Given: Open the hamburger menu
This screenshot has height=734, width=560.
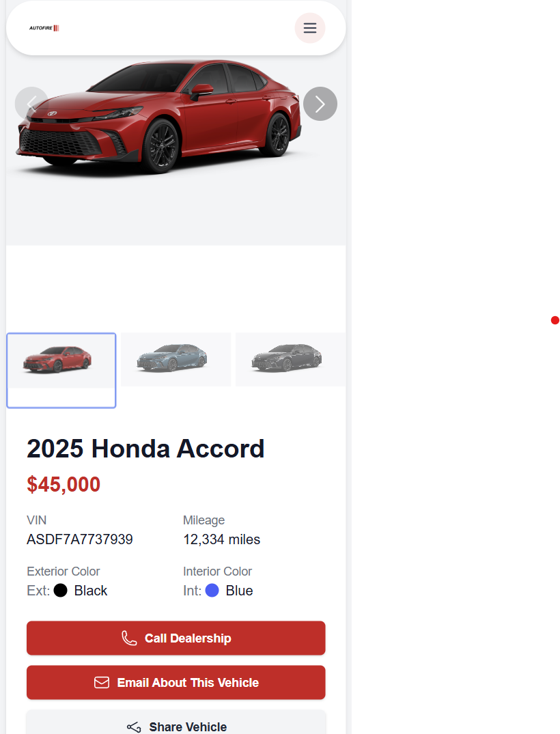Looking at the screenshot, I should 309,28.
